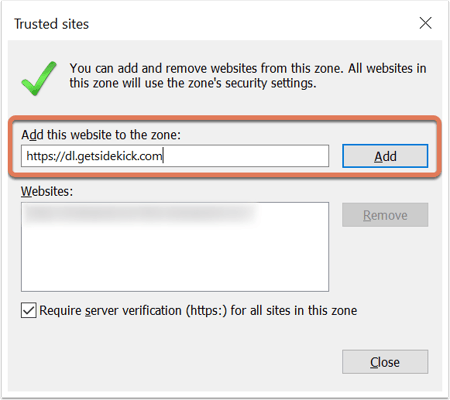Click the Close button at the bottom

point(385,362)
